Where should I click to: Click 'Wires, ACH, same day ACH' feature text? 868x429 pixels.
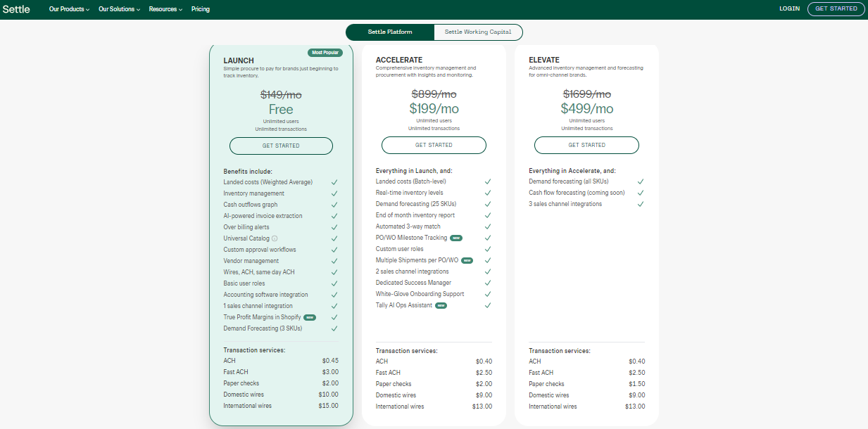coord(259,272)
